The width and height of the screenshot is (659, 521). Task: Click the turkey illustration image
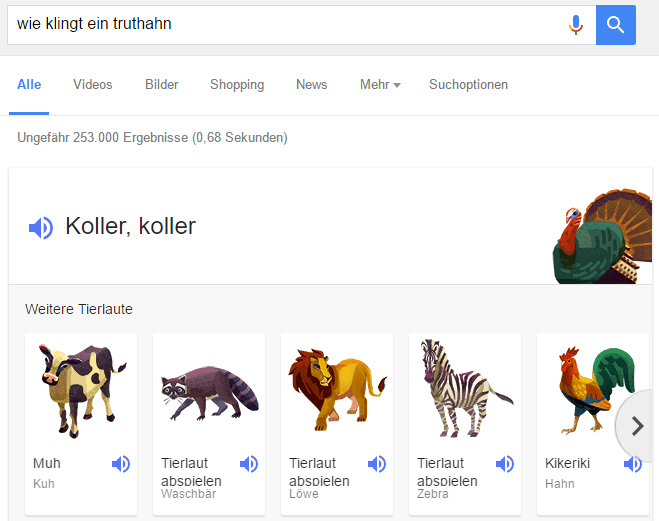point(602,236)
